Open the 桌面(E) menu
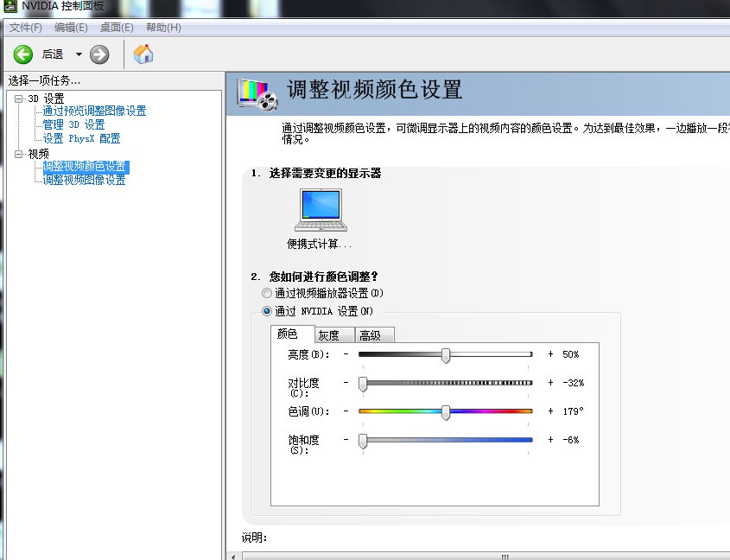The height and width of the screenshot is (560, 730). pos(117,28)
